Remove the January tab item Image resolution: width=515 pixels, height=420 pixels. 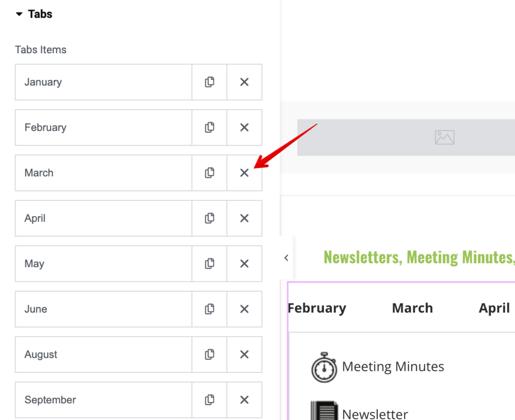click(x=244, y=82)
